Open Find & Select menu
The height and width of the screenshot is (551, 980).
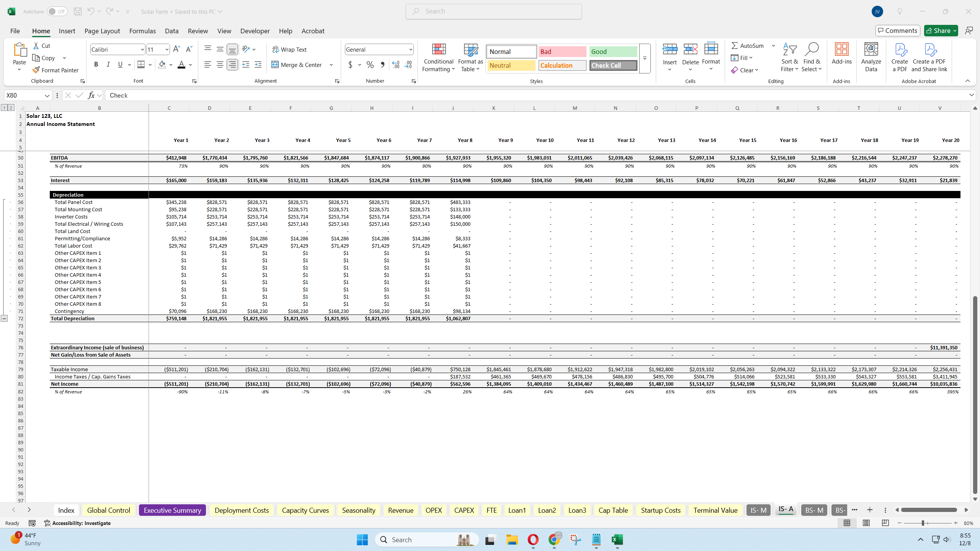pyautogui.click(x=812, y=57)
